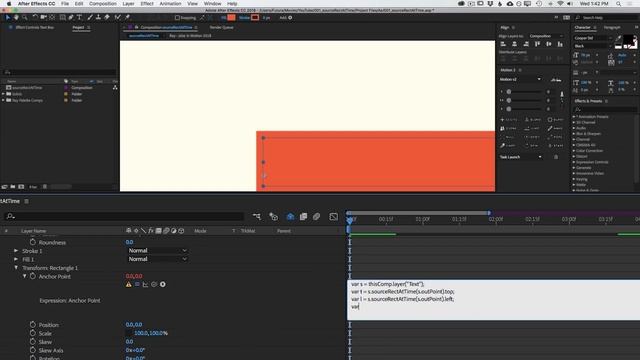
Task: Select the Pen tool in toolbar
Action: click(x=71, y=18)
